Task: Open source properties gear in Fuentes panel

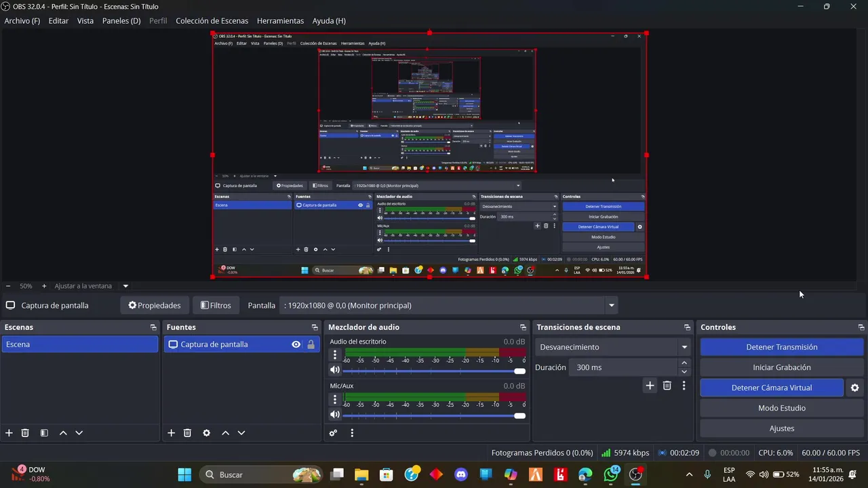Action: tap(206, 433)
